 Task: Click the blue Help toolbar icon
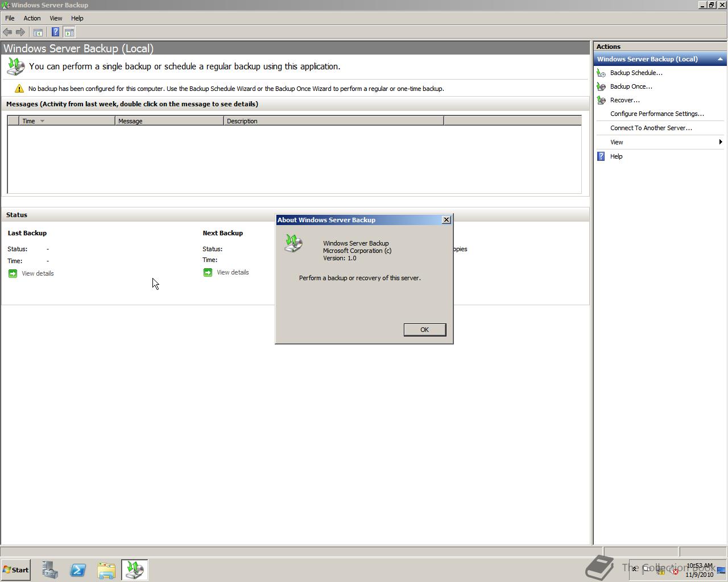[x=55, y=32]
